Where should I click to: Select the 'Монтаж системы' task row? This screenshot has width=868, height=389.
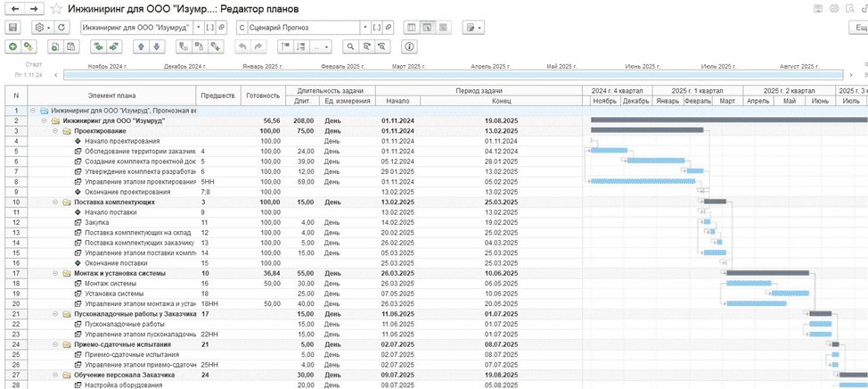110,283
